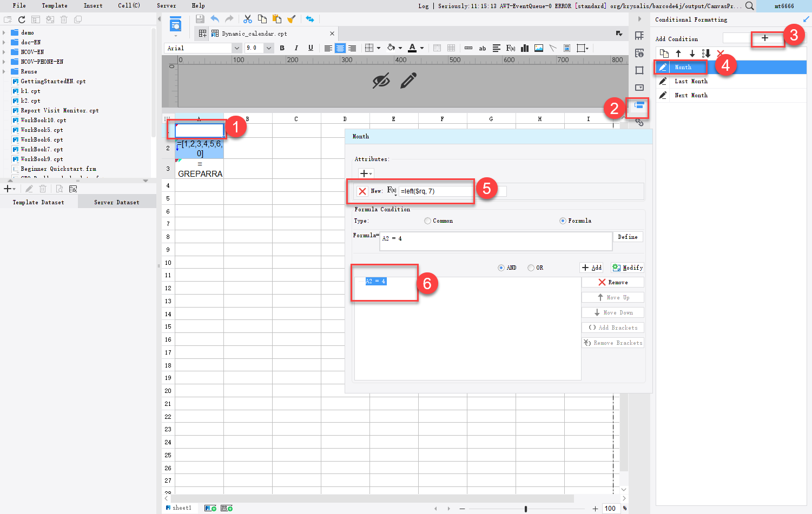Delete the selected condition with the red X above the list
Viewport: 812px width, 514px height.
[720, 54]
